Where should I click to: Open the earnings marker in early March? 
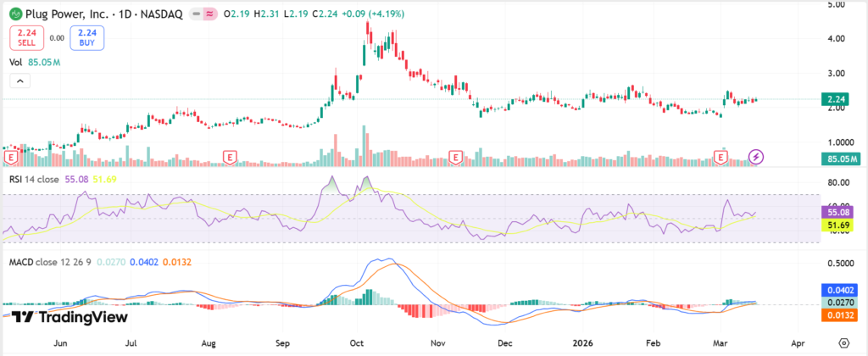pyautogui.click(x=721, y=157)
